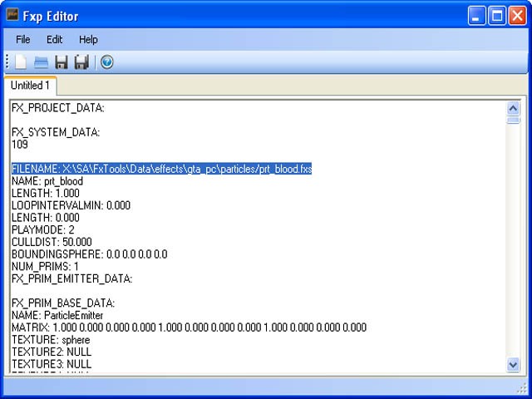Image resolution: width=532 pixels, height=399 pixels.
Task: Open the Edit menu
Action: click(x=54, y=39)
